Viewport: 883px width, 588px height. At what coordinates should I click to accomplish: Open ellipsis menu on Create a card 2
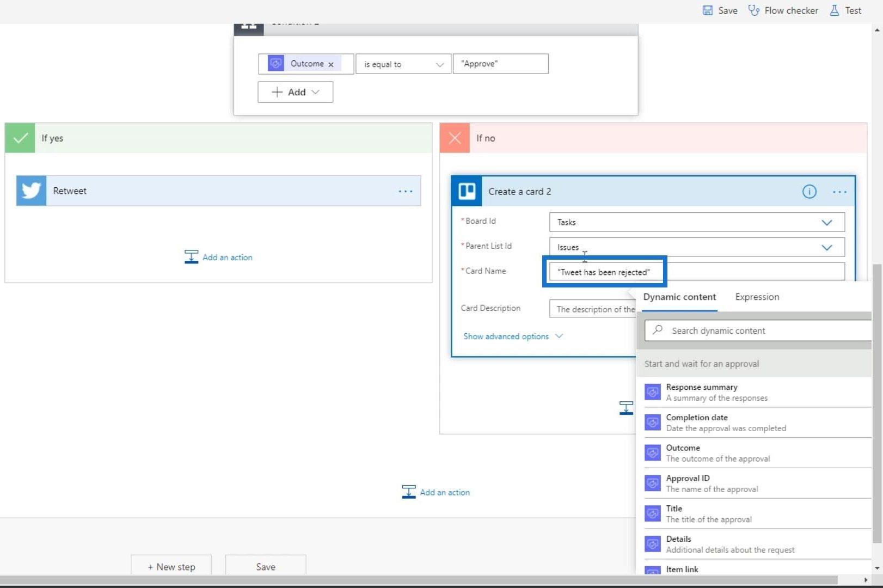point(839,192)
